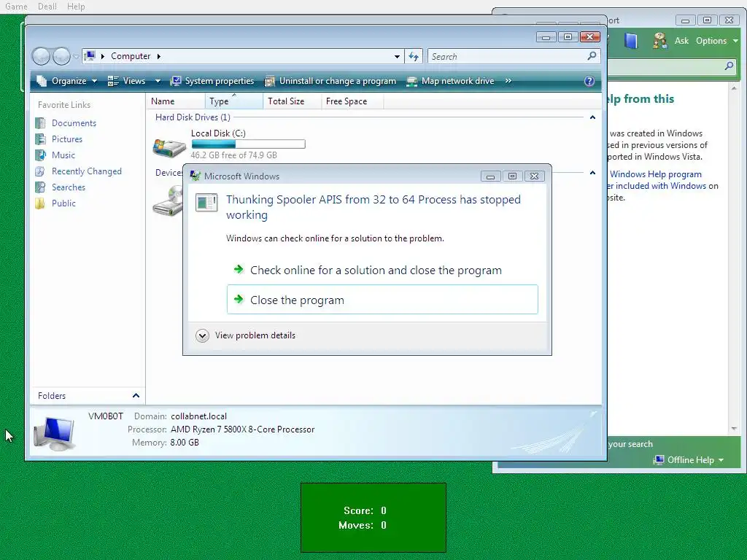The width and height of the screenshot is (747, 560).
Task: Click the yellow Public folder icon
Action: coord(41,203)
